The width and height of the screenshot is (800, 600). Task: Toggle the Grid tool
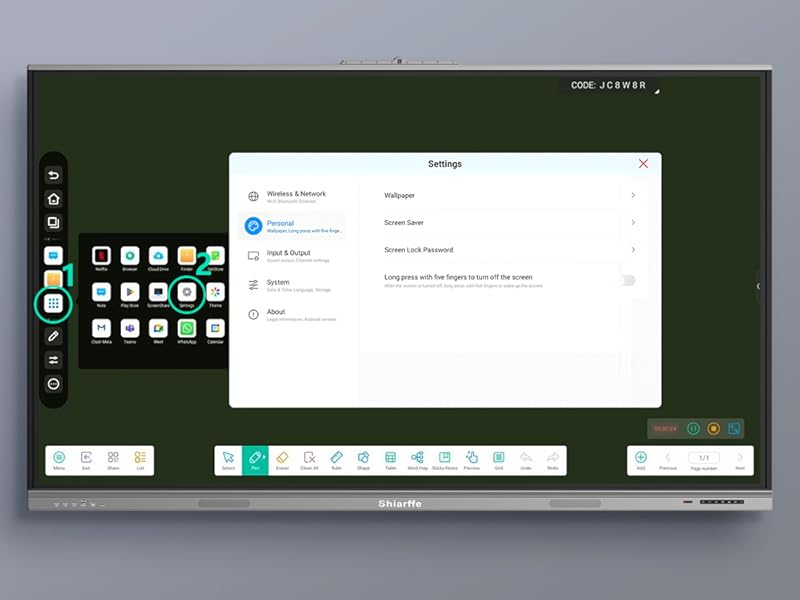tap(498, 460)
